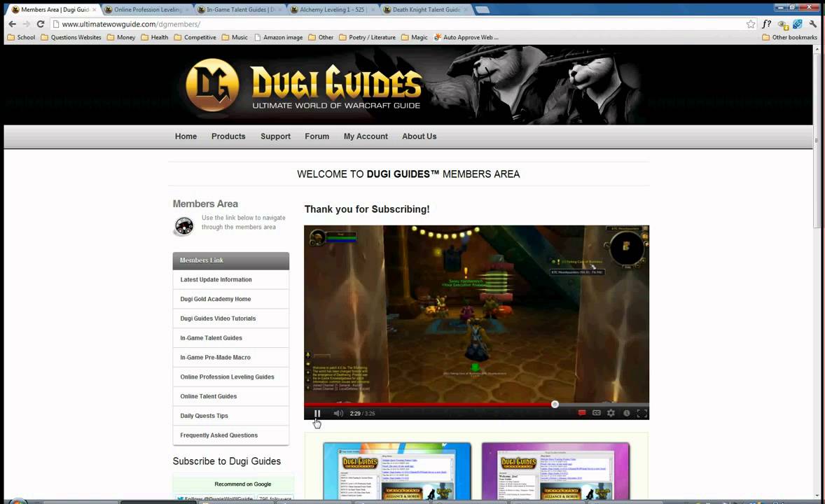Screen dimensions: 825x504
Task: Open the Money bookmarks folder
Action: click(x=121, y=37)
